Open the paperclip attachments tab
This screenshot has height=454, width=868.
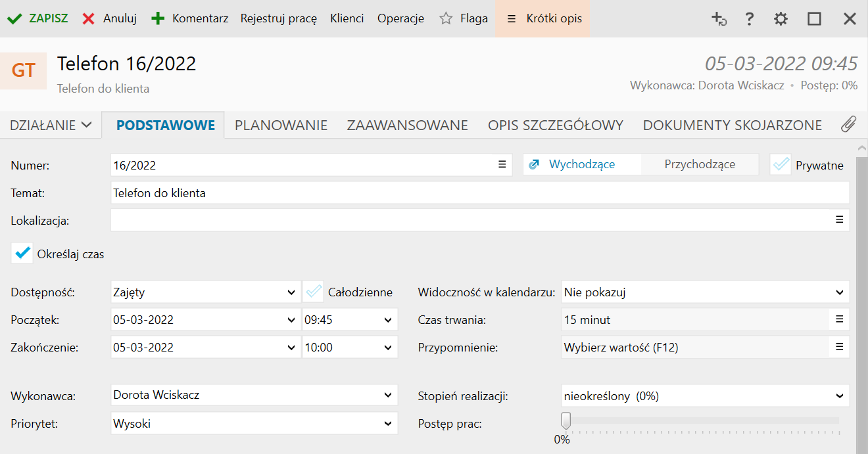pos(848,124)
